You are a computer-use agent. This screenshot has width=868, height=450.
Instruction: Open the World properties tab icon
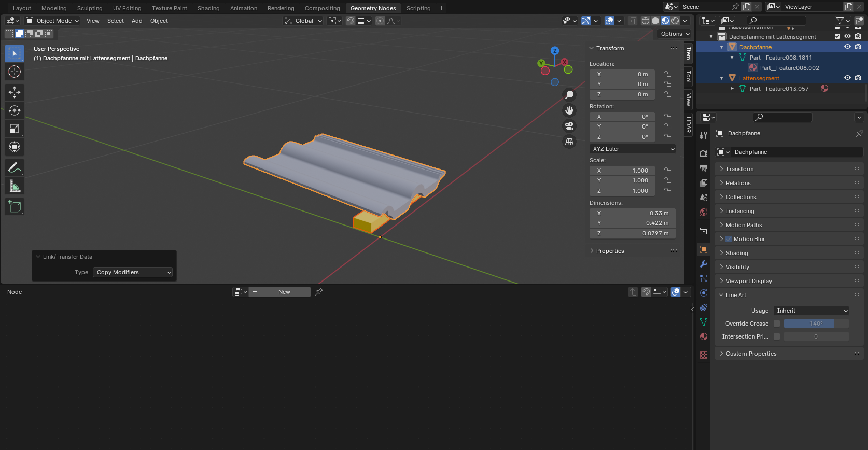[x=704, y=212]
